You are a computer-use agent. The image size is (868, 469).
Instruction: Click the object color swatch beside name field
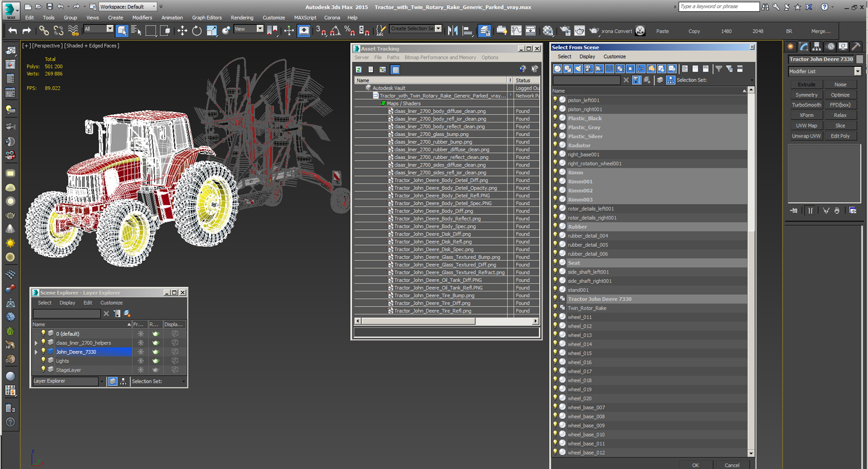point(860,59)
